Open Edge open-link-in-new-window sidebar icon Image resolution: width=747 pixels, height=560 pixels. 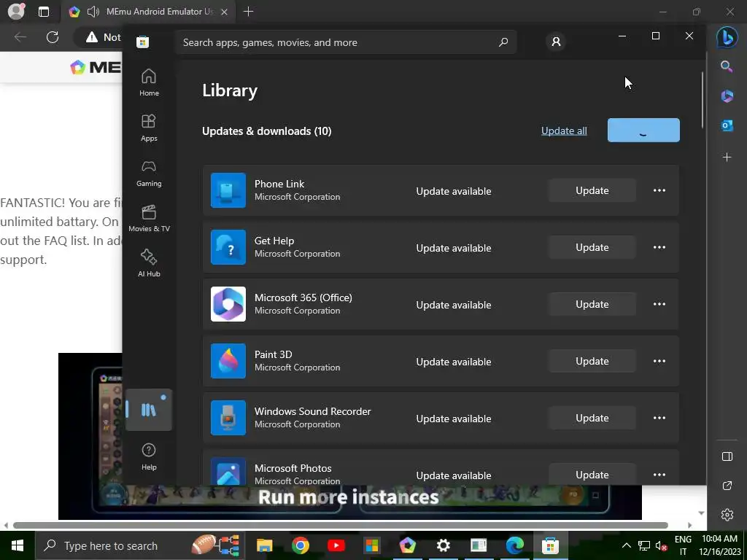(x=727, y=486)
